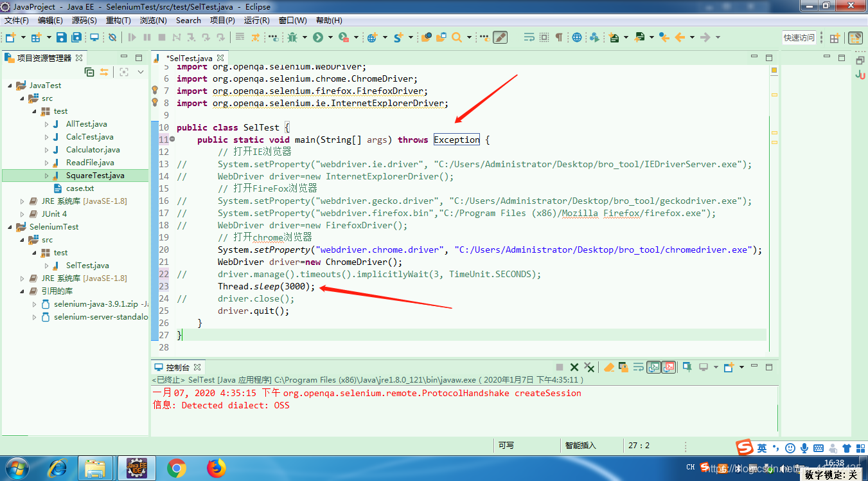Click the Windows Start button
868x481 pixels.
pos(16,467)
